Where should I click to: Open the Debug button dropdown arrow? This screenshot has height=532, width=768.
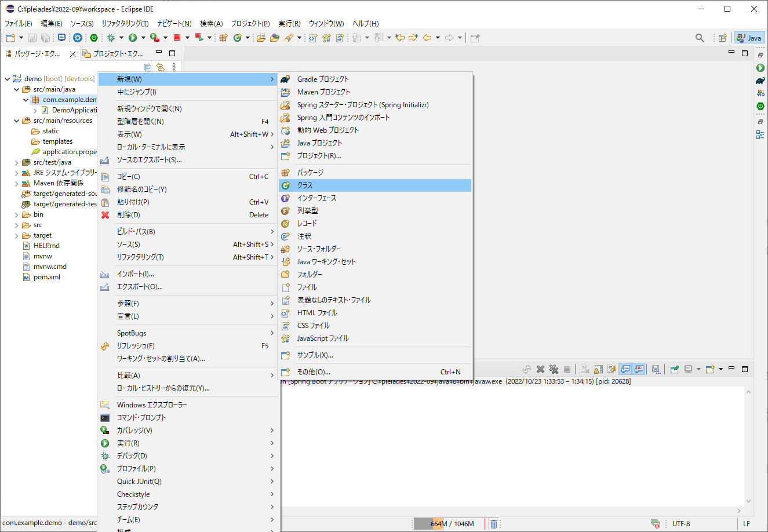pyautogui.click(x=121, y=38)
